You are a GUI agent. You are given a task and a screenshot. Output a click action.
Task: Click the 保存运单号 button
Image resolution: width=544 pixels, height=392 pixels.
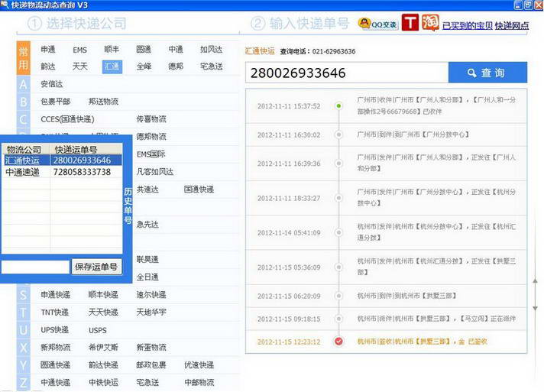coord(96,267)
